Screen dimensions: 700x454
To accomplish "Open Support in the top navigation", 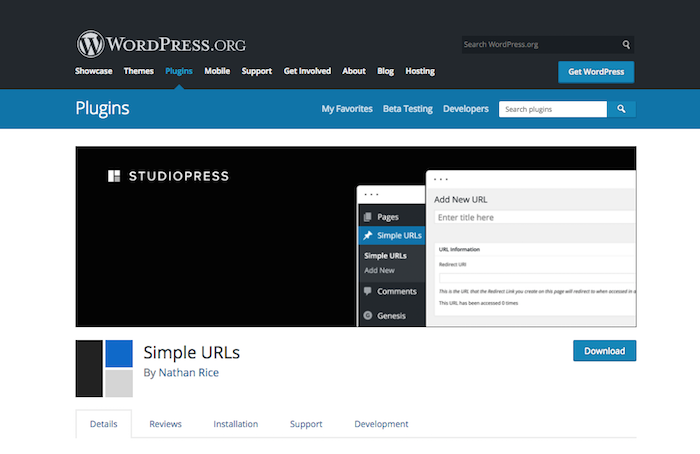I will (x=257, y=71).
